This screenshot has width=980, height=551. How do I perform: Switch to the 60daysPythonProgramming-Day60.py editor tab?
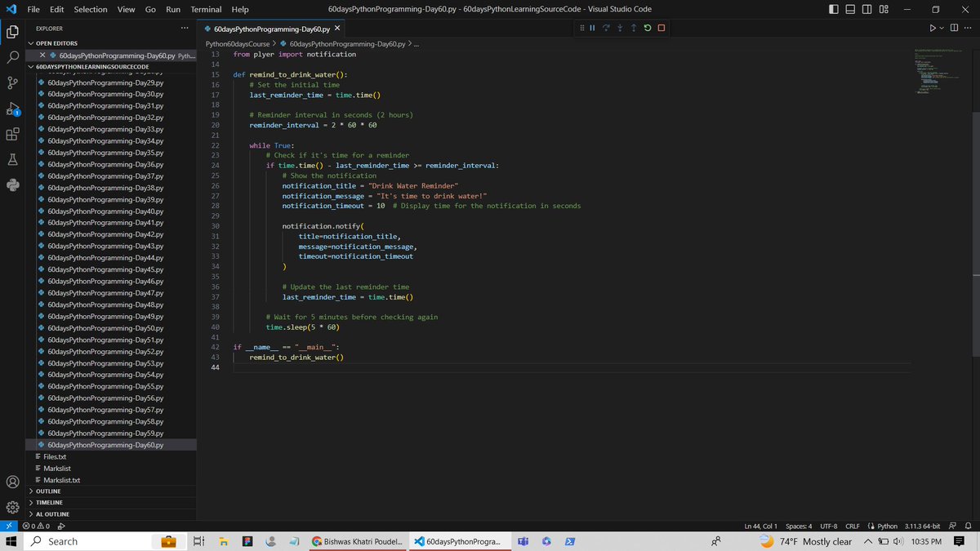point(269,26)
